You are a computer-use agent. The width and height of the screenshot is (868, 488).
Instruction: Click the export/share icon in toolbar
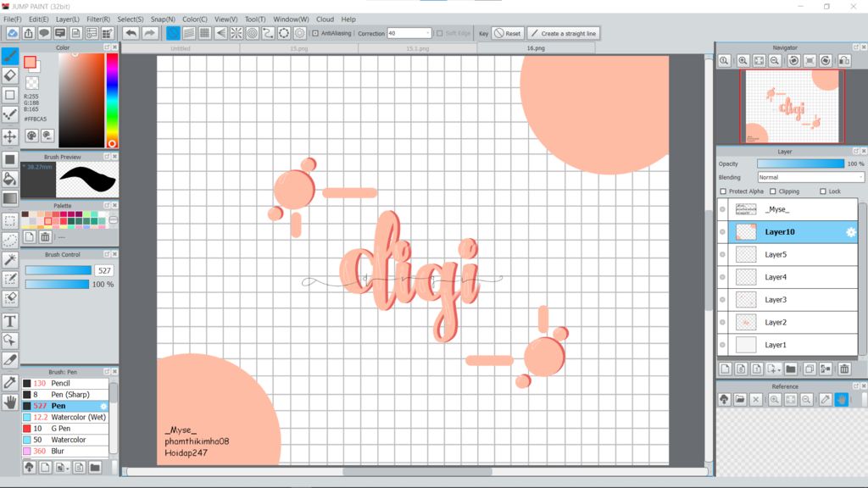coord(28,33)
